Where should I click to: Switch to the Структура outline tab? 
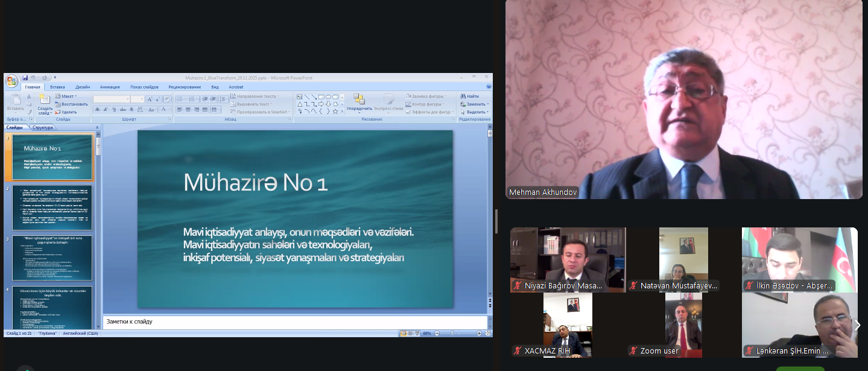(x=43, y=127)
